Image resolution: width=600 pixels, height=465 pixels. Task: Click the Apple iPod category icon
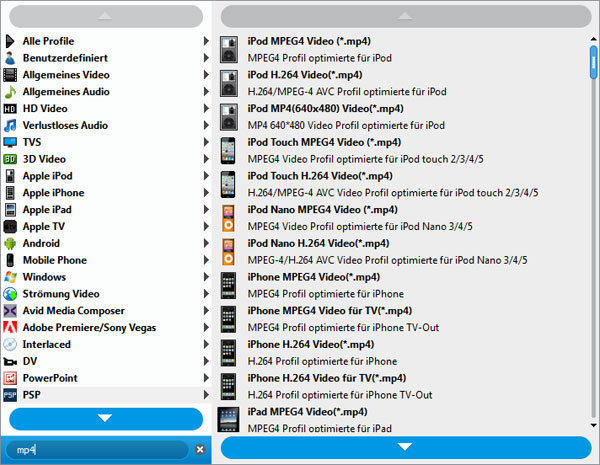click(10, 176)
